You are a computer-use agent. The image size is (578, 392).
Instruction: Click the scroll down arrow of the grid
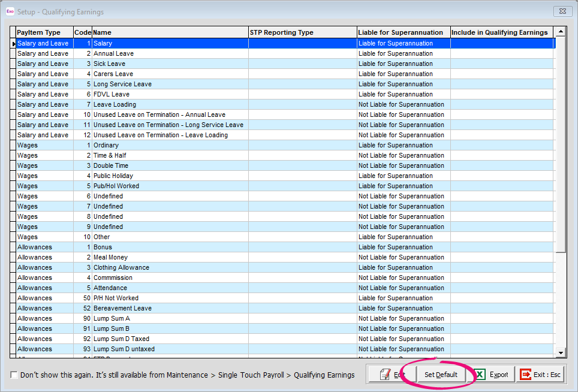coord(561,352)
